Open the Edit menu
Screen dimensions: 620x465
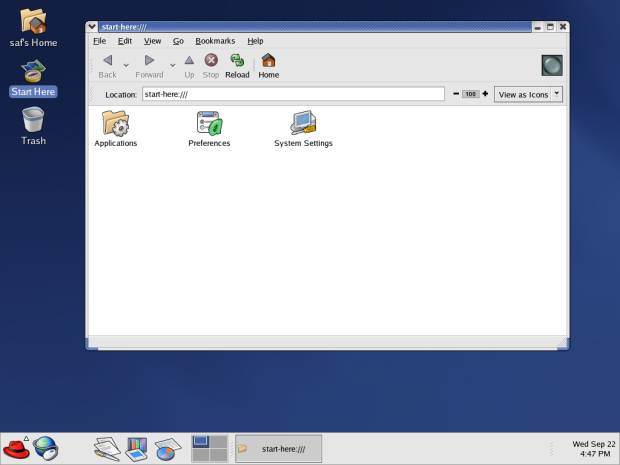pos(125,41)
